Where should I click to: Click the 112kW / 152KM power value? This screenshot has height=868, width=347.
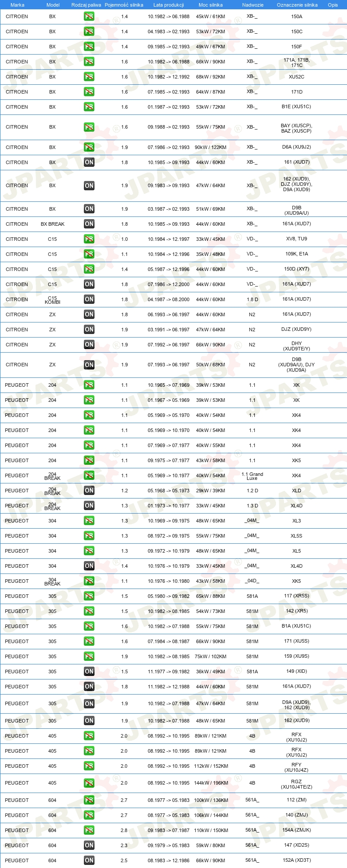pos(211,766)
